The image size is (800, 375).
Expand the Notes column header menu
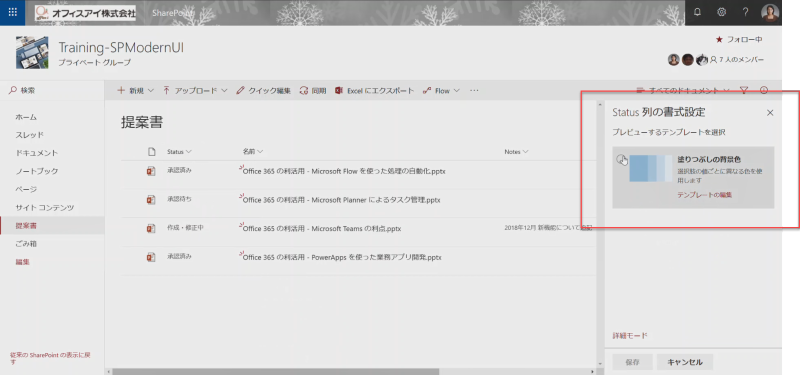pos(516,152)
